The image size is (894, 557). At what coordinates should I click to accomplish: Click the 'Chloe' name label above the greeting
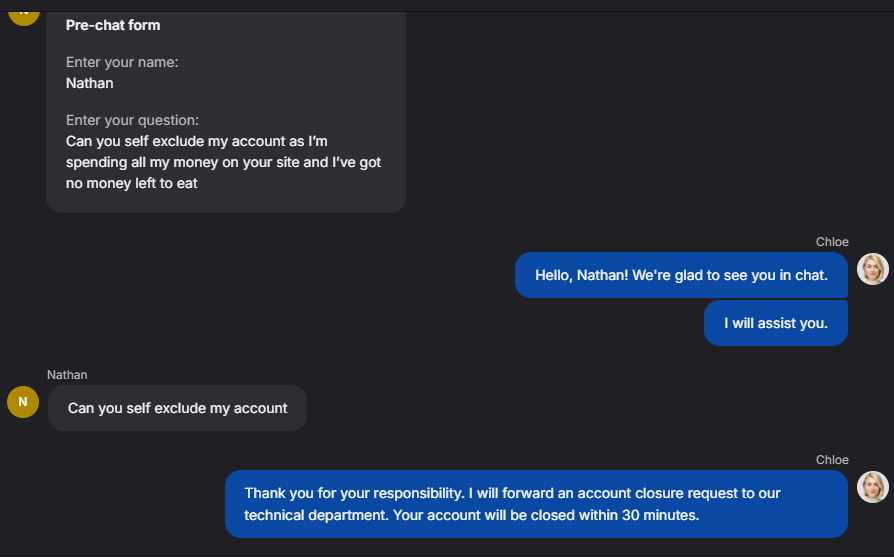click(x=832, y=242)
